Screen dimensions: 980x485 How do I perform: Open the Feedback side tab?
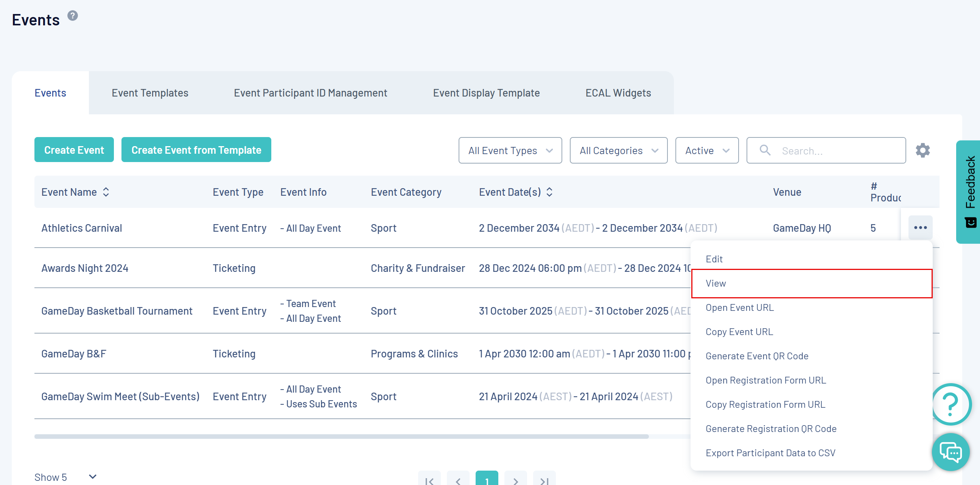(969, 192)
